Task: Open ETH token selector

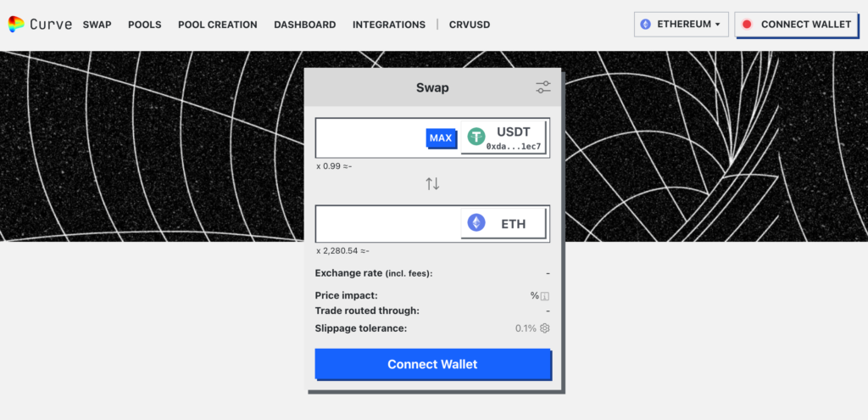Action: click(504, 223)
